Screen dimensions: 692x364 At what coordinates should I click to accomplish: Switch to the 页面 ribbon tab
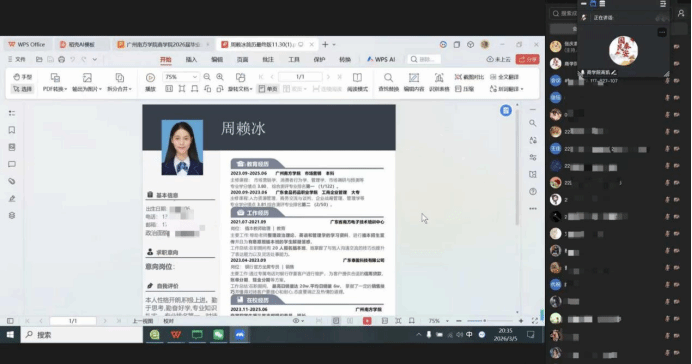(242, 60)
